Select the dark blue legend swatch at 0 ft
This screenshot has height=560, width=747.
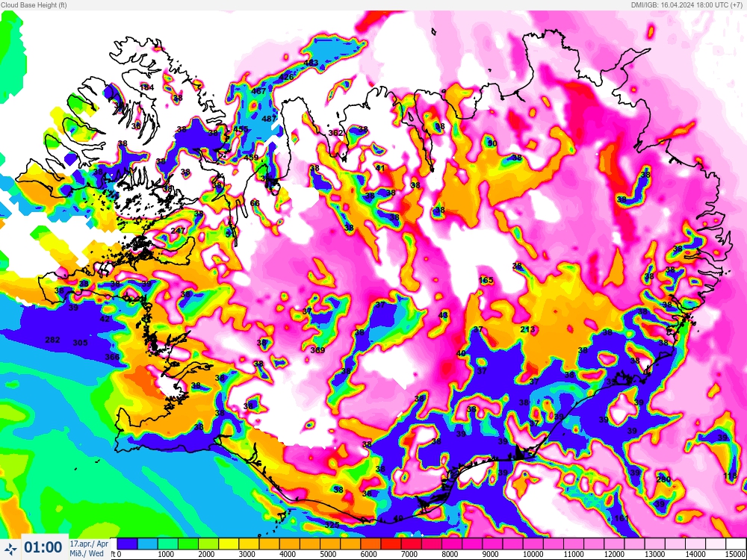[127, 544]
